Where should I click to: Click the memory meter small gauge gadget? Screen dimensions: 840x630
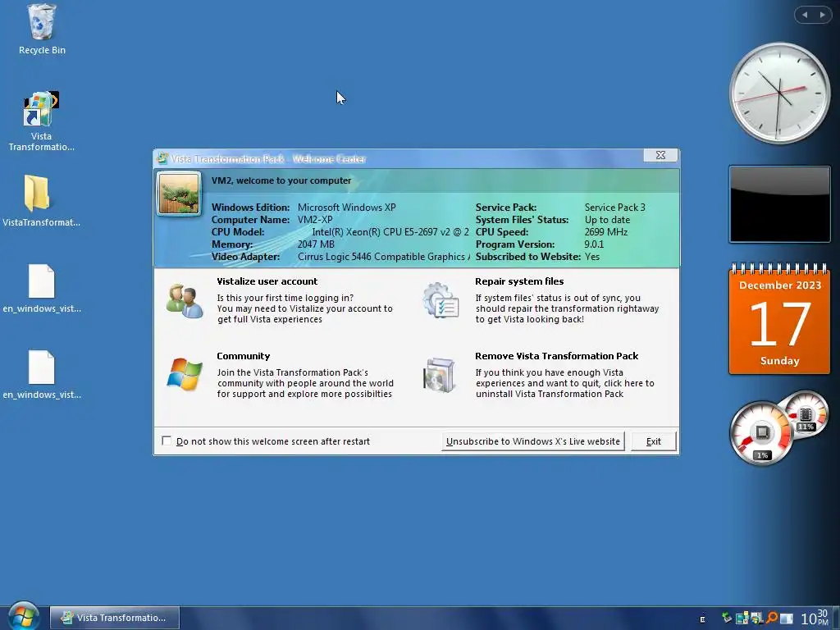806,414
